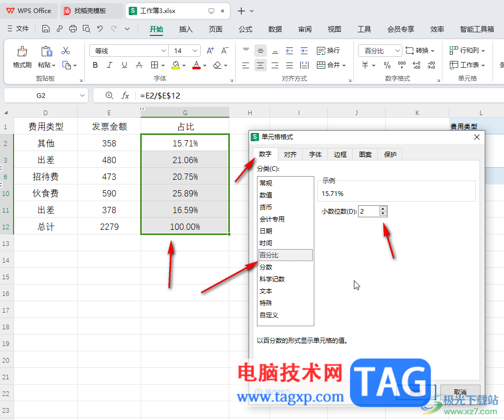Image resolution: width=504 pixels, height=420 pixels.
Task: Click the formula bar zoom icon
Action: tap(109, 95)
